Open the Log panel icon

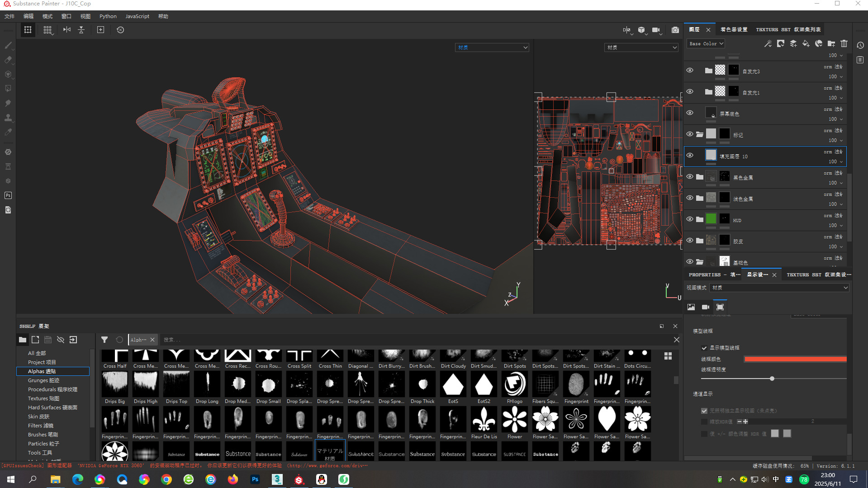click(860, 60)
